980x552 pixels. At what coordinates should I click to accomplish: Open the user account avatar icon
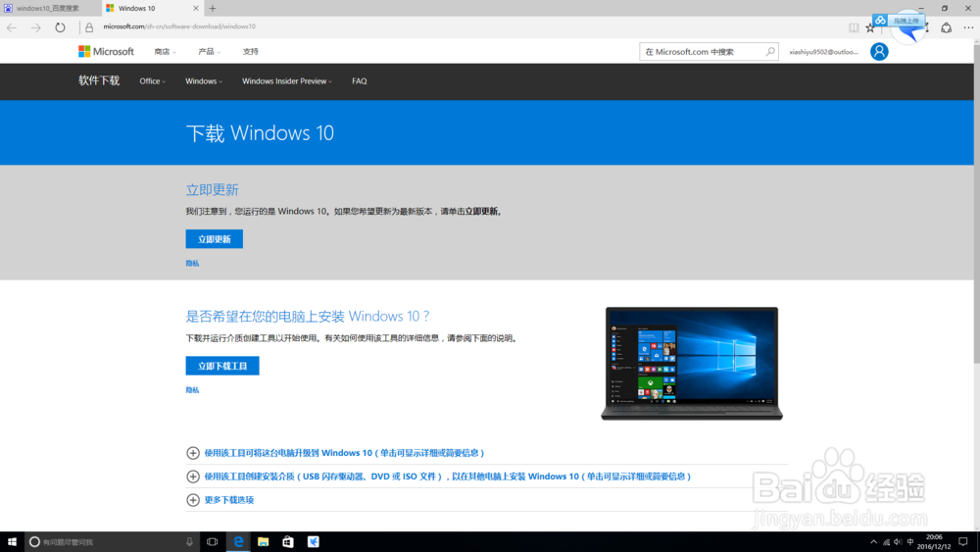pos(879,51)
